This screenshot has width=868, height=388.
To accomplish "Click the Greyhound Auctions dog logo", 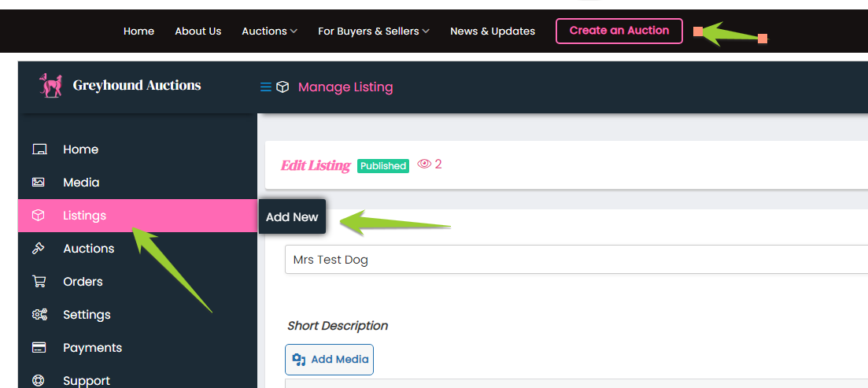I will point(50,86).
